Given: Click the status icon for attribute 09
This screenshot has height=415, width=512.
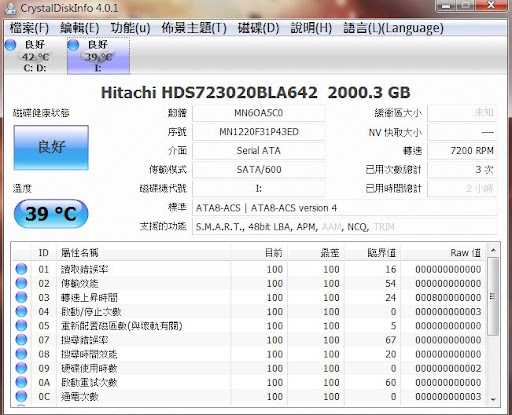Looking at the screenshot, I should pos(21,368).
